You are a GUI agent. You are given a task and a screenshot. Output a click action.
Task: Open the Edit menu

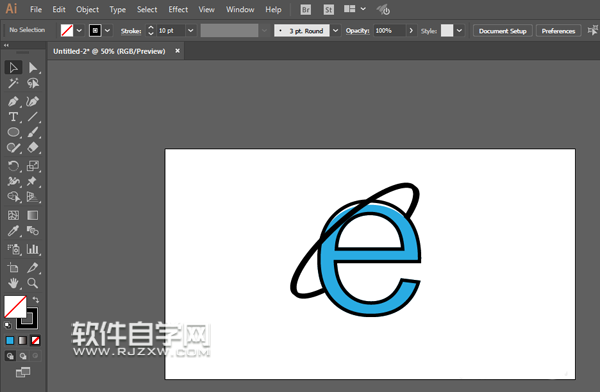pos(59,10)
